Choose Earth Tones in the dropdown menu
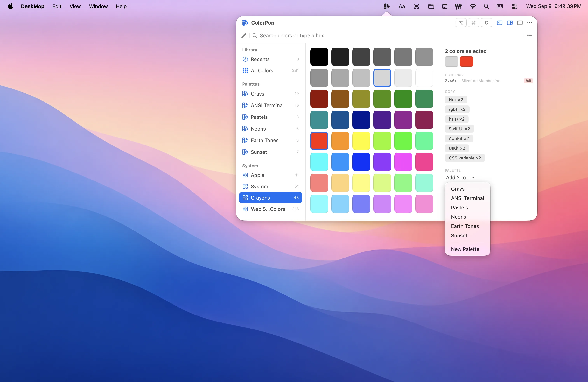Image resolution: width=588 pixels, height=382 pixels. coord(467,226)
